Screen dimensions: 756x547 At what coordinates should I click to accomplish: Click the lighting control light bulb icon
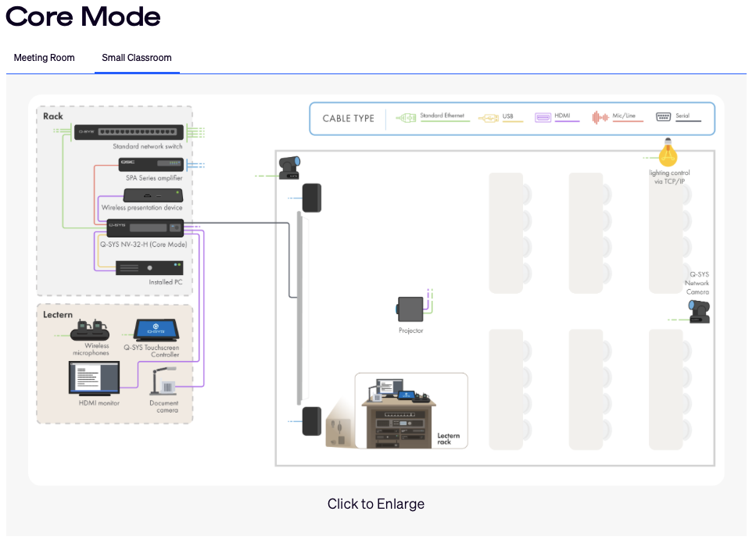tap(668, 153)
